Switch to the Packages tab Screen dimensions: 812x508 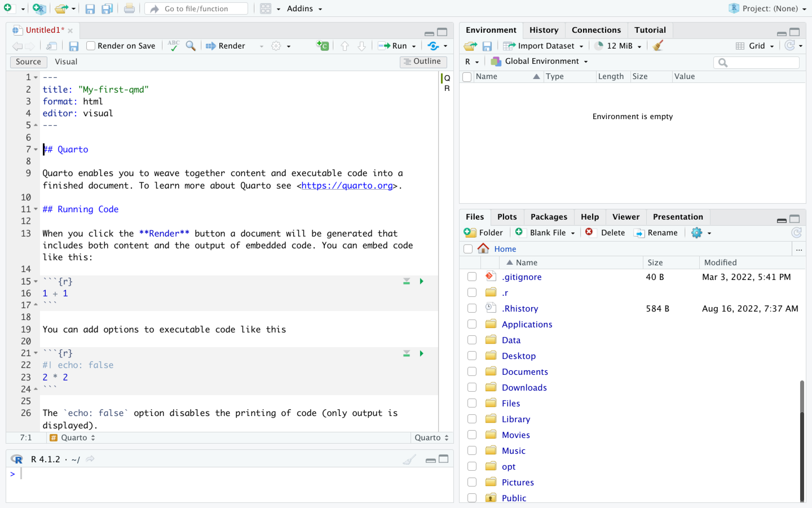point(549,217)
